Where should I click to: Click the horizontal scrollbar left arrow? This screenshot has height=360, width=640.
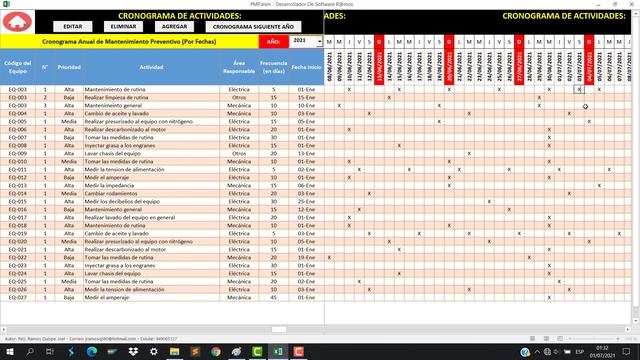pos(4,329)
